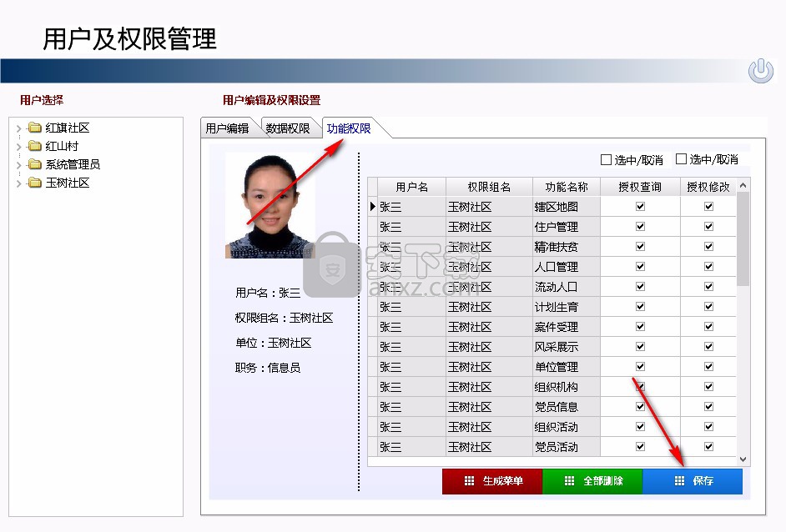The image size is (786, 532).
Task: Uncheck 授权查询 for 人口管理
Action: [x=640, y=267]
